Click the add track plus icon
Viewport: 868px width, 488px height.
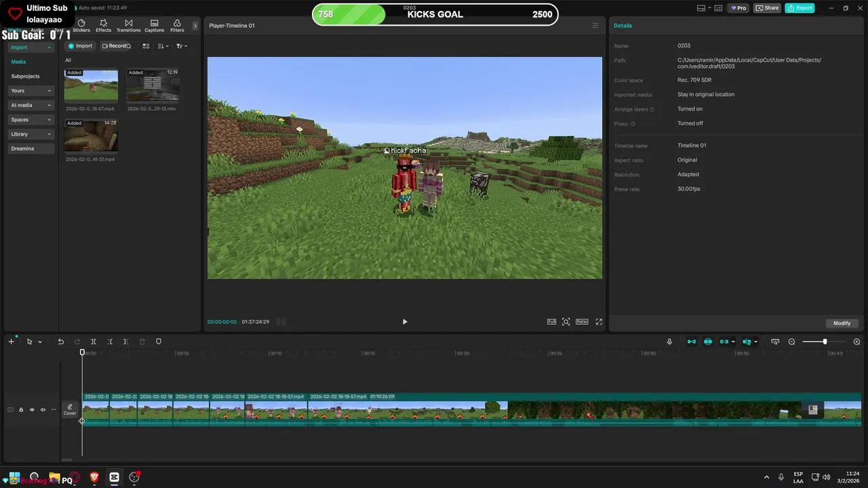click(11, 342)
